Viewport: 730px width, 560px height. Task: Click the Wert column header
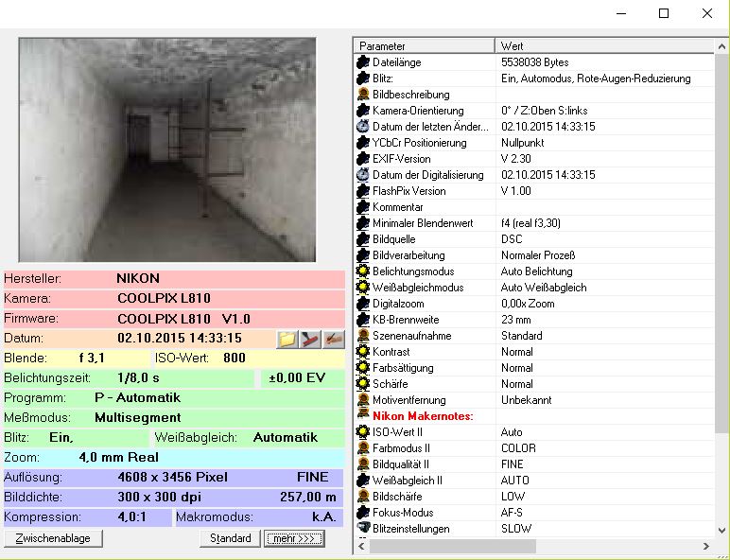(x=604, y=46)
